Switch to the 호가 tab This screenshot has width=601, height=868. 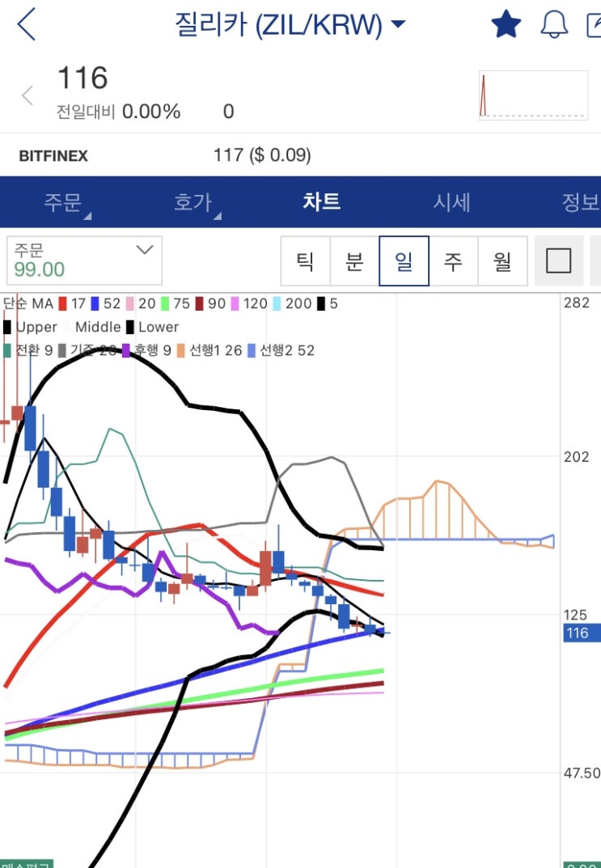coord(193,202)
